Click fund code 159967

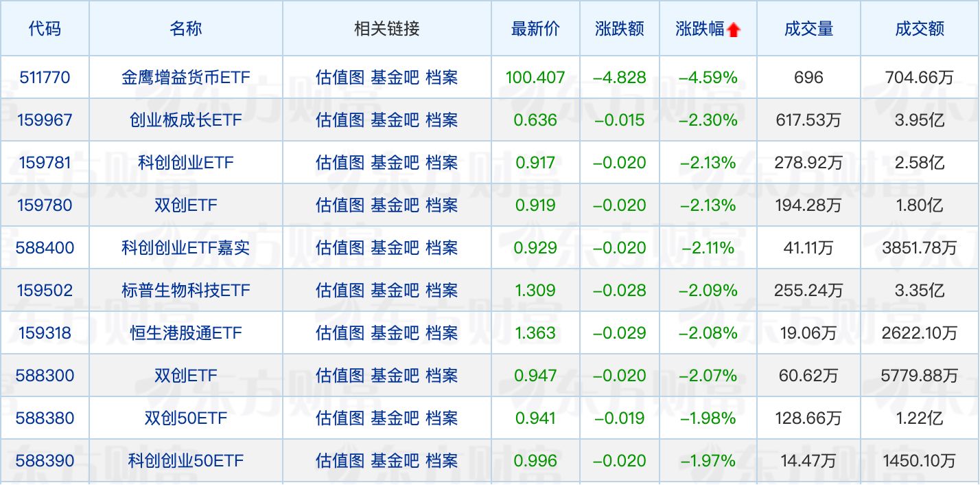(x=45, y=120)
